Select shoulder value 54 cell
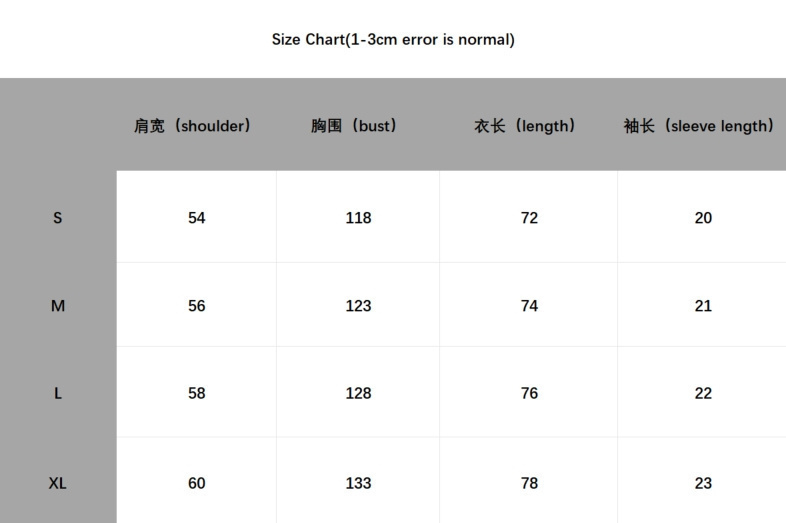The height and width of the screenshot is (523, 786). pos(196,217)
